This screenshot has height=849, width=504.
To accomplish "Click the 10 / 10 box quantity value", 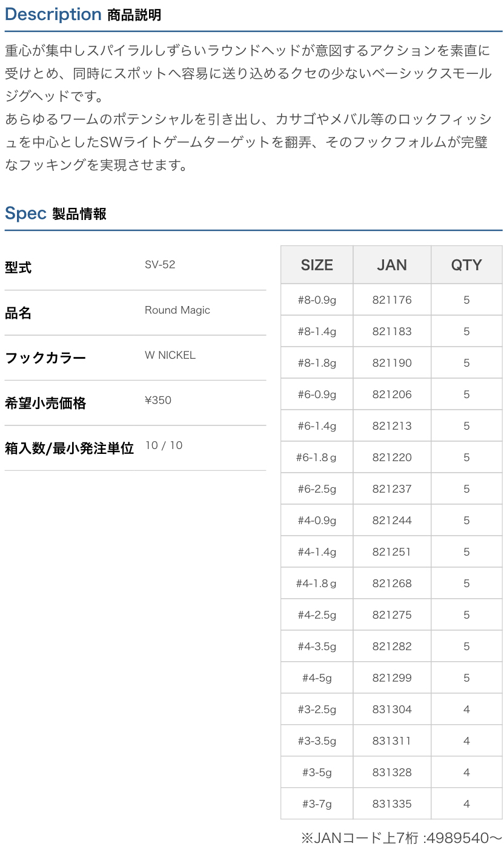I will [164, 445].
